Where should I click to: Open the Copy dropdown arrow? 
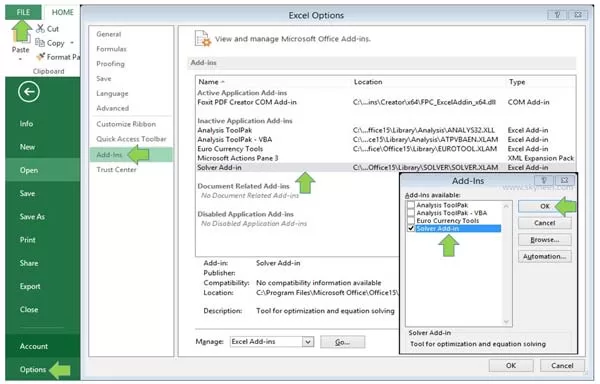[x=72, y=43]
